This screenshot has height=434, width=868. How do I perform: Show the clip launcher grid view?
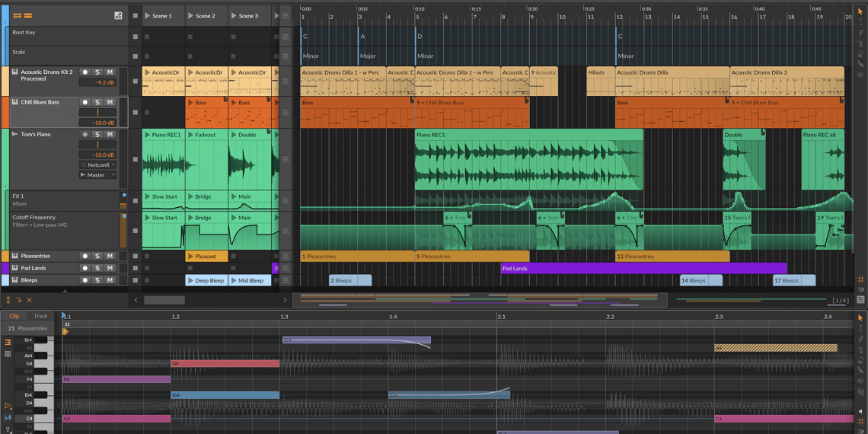coord(17,15)
